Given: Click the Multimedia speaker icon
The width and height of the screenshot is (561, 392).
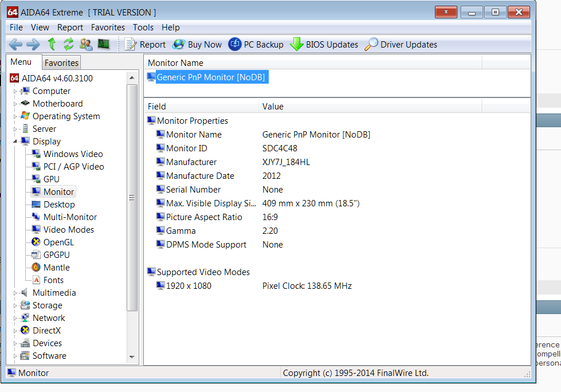Looking at the screenshot, I should click(x=24, y=293).
